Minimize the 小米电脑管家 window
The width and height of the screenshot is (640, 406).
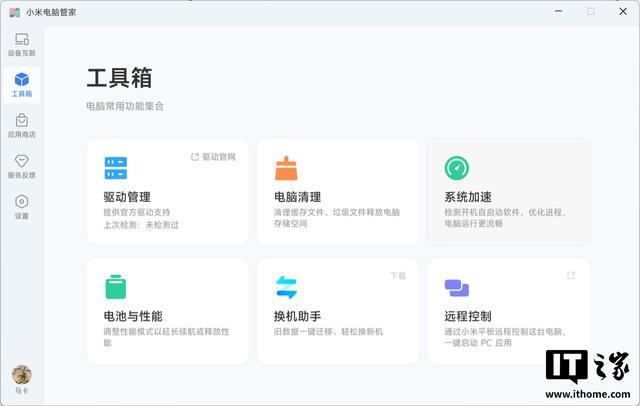click(559, 11)
